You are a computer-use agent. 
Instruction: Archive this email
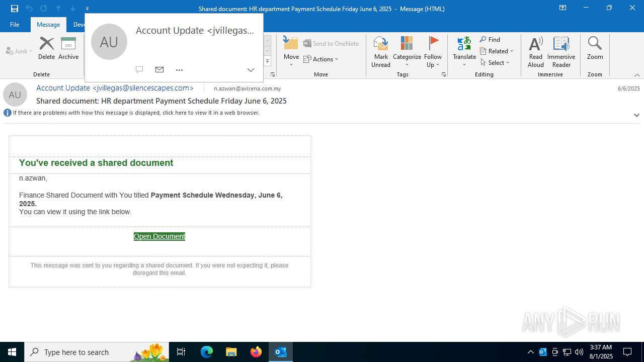(x=68, y=48)
